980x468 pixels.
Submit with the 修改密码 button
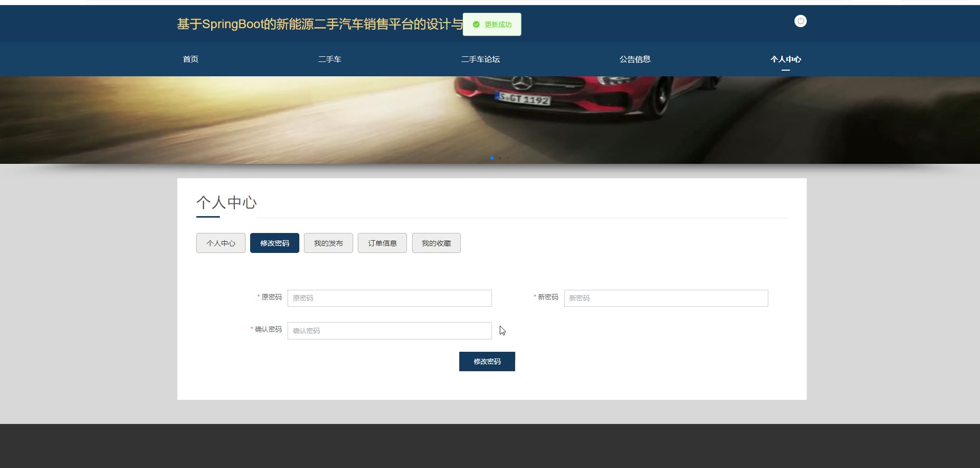[x=487, y=361]
